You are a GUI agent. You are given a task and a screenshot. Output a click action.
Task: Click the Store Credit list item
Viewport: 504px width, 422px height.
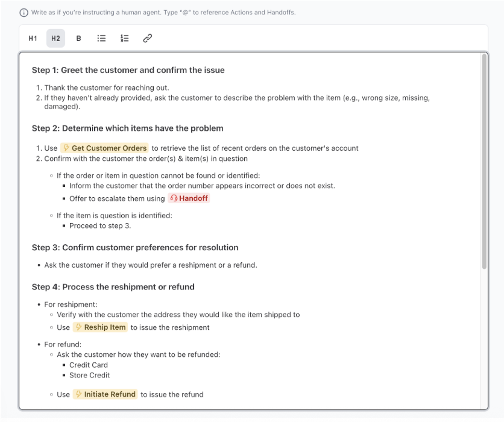click(x=90, y=375)
